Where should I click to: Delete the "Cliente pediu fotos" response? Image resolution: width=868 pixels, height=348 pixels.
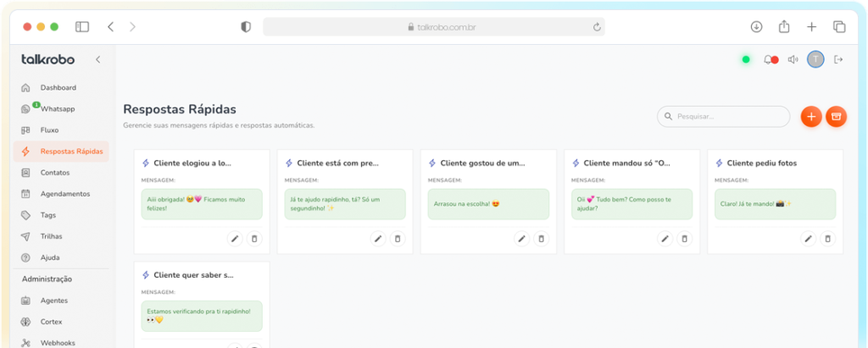[x=828, y=239]
